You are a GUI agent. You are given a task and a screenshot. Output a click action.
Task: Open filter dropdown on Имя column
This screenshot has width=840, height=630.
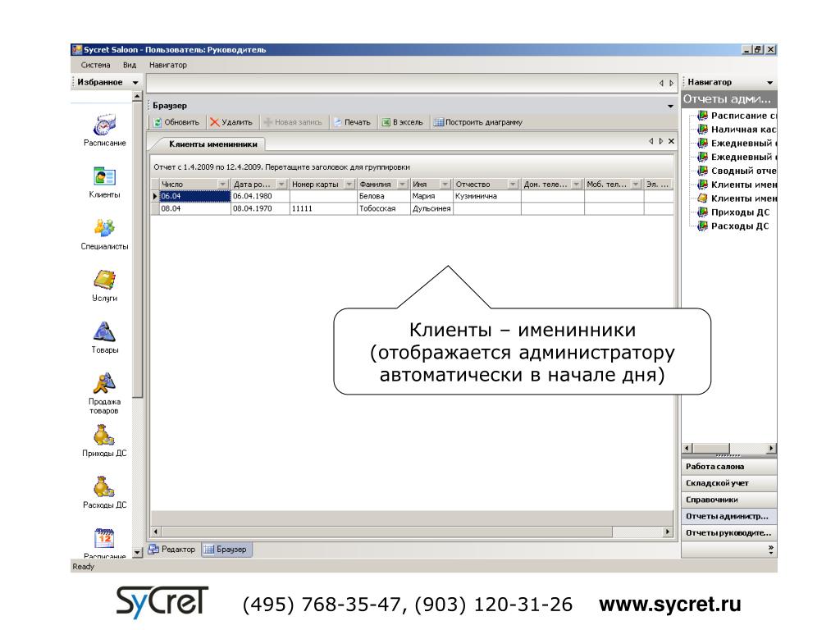point(445,185)
